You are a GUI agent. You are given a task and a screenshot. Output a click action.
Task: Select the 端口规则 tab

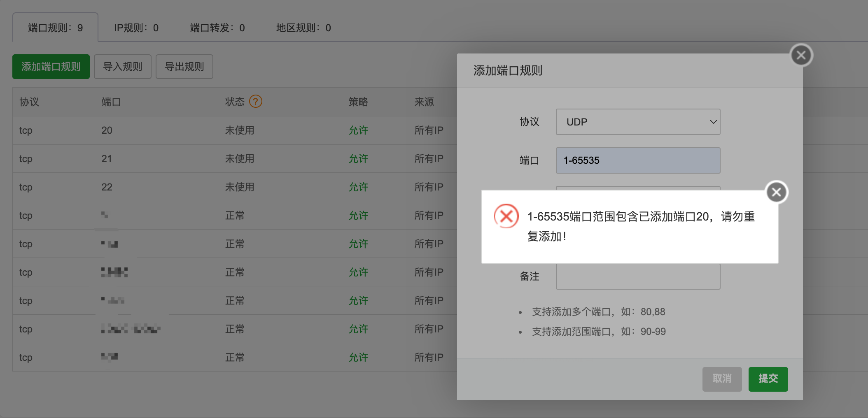point(54,27)
